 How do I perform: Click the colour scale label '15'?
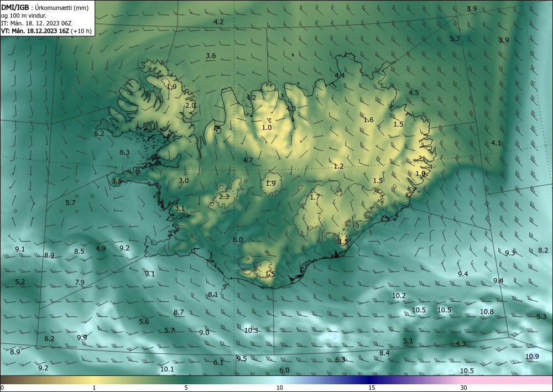point(372,388)
